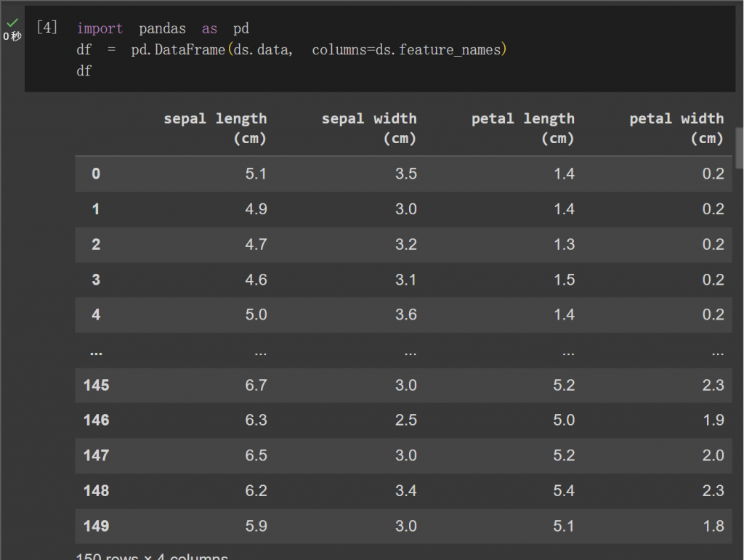Click the vertical scrollbar thumb of the output
This screenshot has width=744, height=560.
coord(739,148)
